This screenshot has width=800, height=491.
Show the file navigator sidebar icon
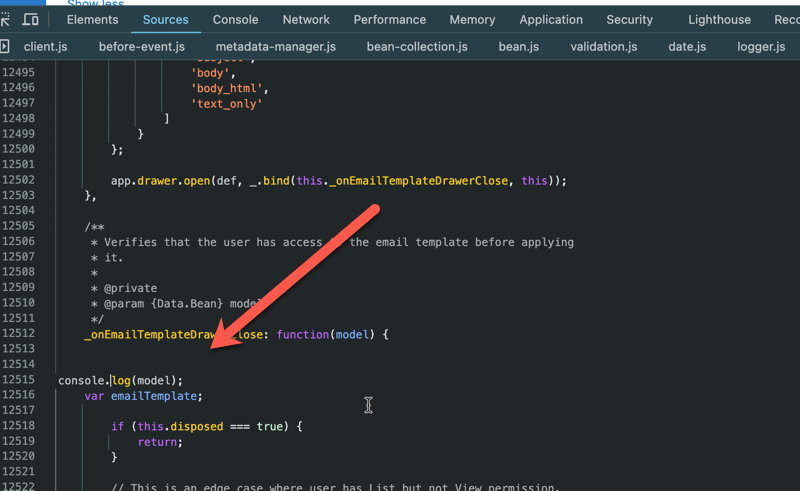tap(5, 46)
